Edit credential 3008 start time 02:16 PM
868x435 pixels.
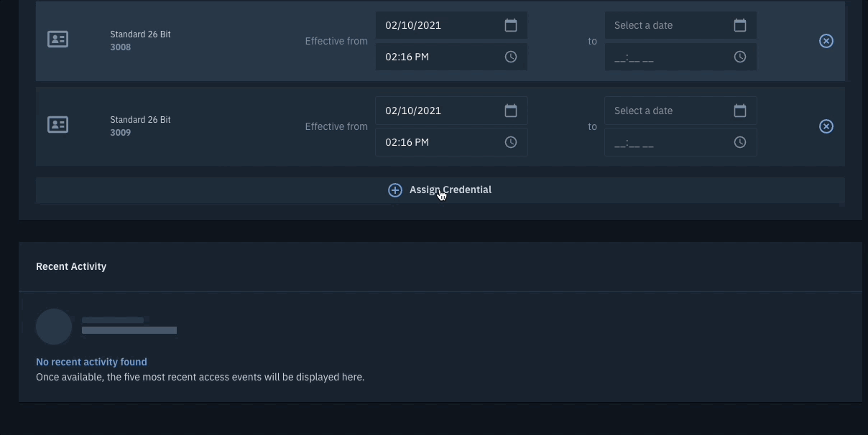(x=451, y=57)
